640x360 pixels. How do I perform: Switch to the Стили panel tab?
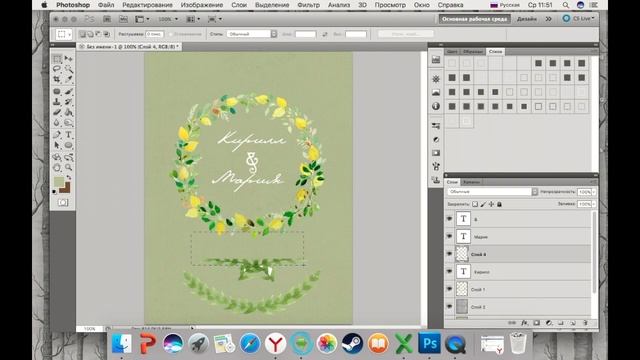(x=495, y=51)
